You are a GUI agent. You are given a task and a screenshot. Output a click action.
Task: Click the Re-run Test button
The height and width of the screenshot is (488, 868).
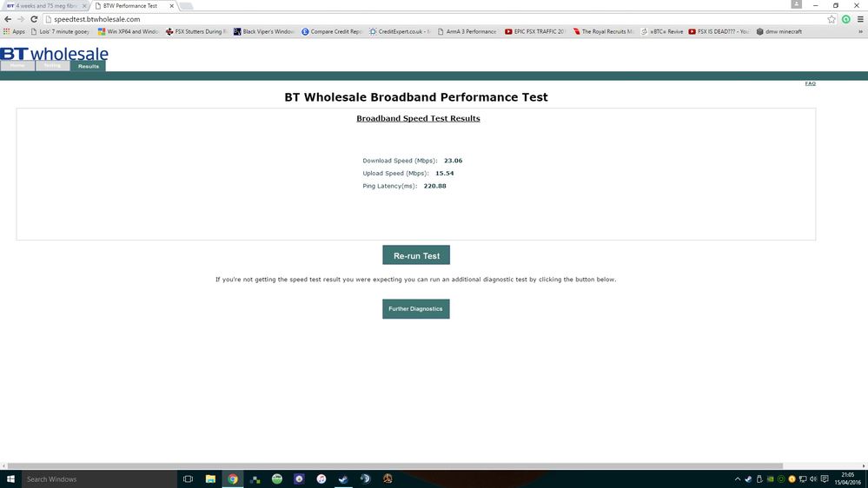pyautogui.click(x=416, y=255)
